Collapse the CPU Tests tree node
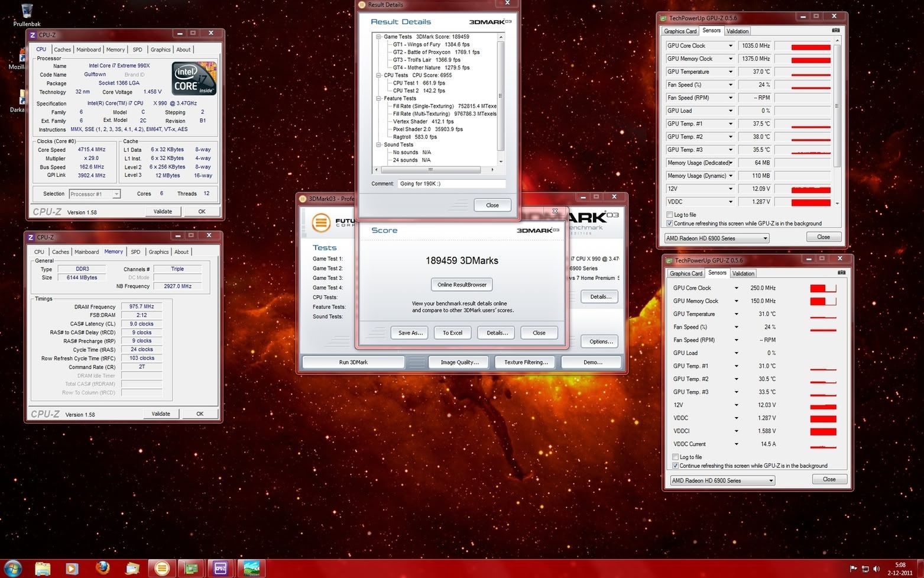 click(x=378, y=75)
